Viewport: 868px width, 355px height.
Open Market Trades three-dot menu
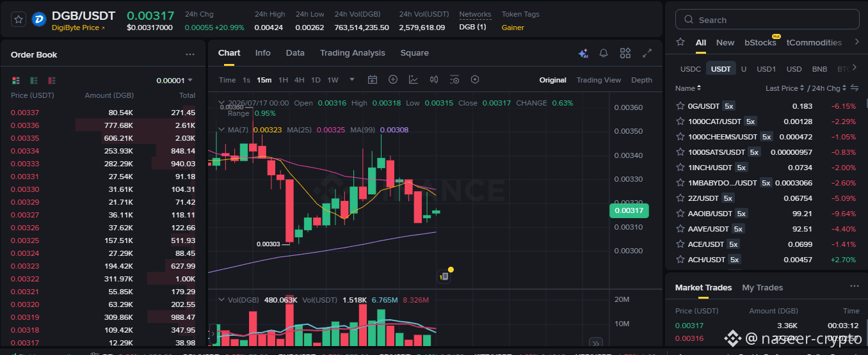pyautogui.click(x=854, y=287)
